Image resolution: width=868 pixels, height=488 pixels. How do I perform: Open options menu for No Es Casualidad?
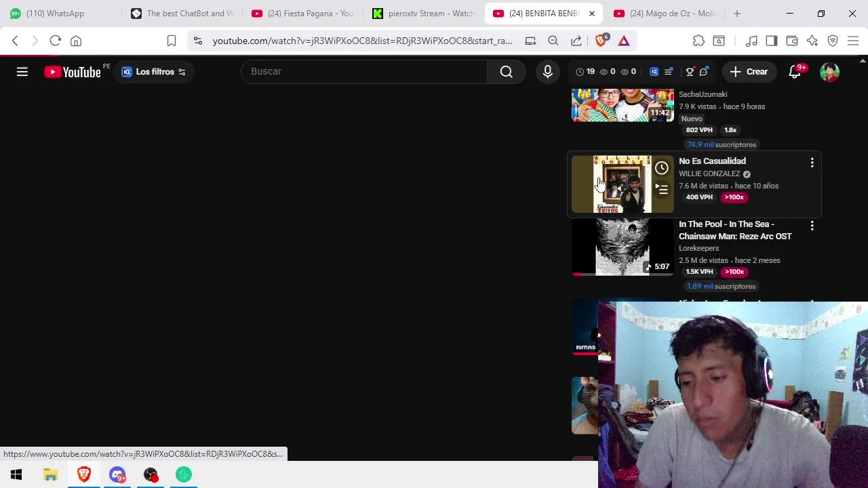(812, 163)
